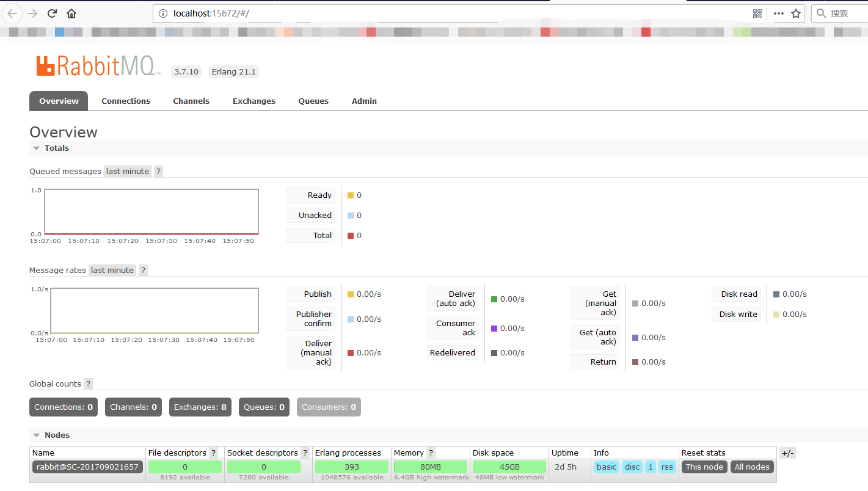
Task: Click the Disk read label
Action: 736,294
